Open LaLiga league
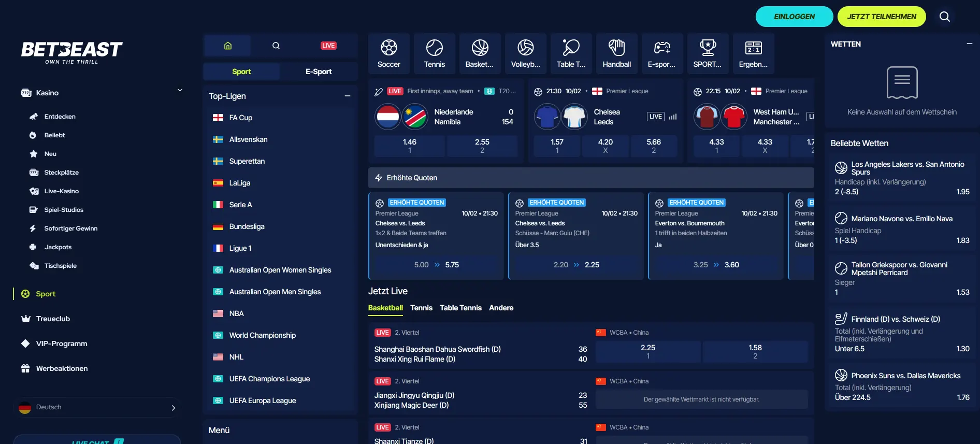 point(280,183)
